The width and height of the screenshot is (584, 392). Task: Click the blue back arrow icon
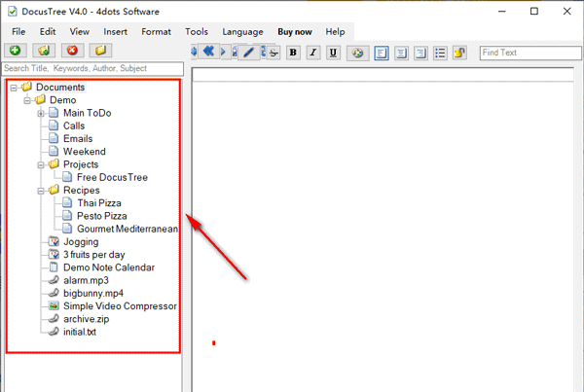tap(208, 52)
